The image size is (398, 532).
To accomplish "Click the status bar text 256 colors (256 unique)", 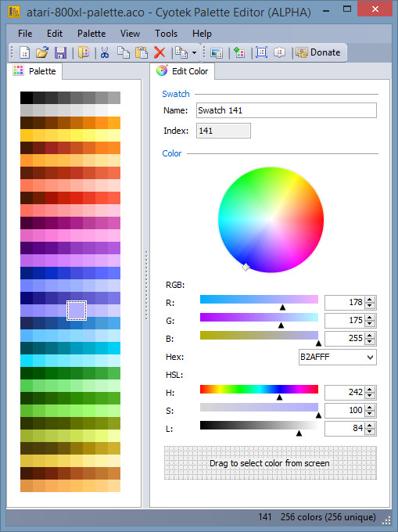I will coord(328,517).
